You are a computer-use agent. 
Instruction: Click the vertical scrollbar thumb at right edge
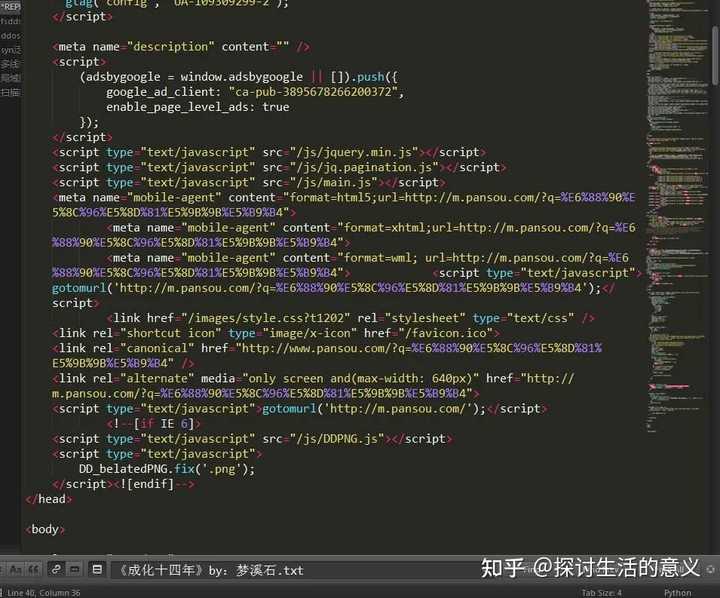(715, 55)
